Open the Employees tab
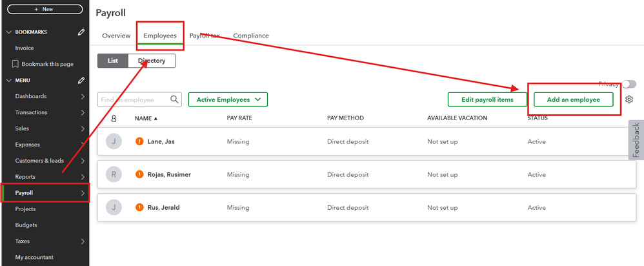This screenshot has height=266, width=644. pyautogui.click(x=160, y=36)
